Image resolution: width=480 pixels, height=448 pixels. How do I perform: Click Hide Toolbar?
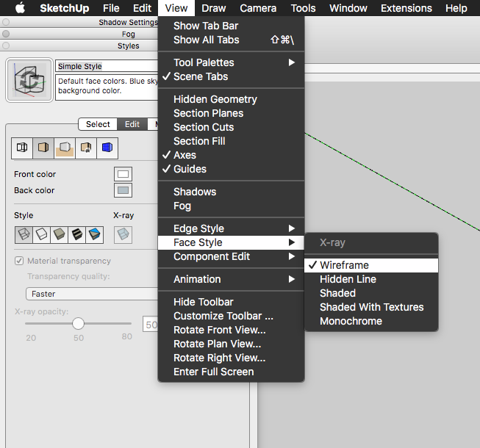coord(231,302)
